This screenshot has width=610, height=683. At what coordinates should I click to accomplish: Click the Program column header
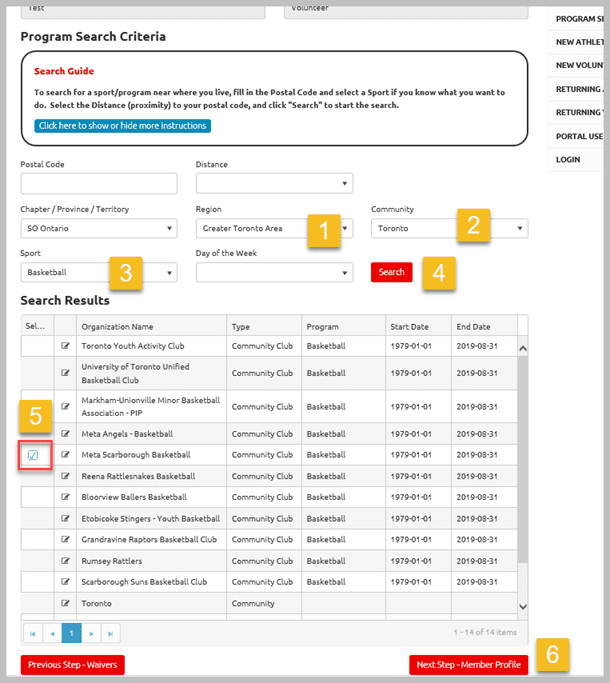click(x=343, y=326)
